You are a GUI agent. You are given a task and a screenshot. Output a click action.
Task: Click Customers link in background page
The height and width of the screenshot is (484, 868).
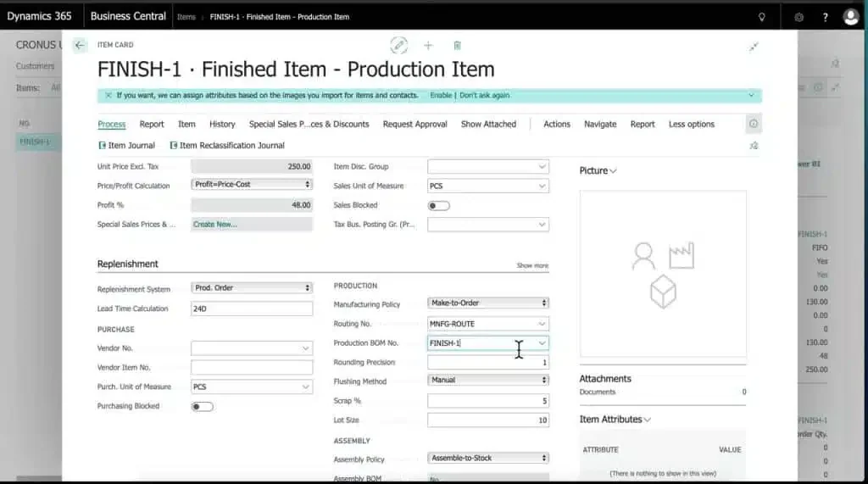coord(36,66)
